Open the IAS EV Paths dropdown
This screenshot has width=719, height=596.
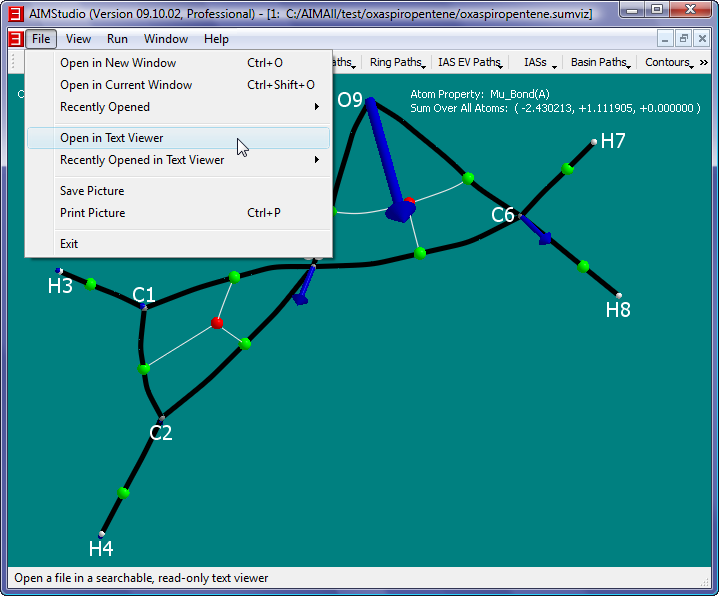(470, 62)
